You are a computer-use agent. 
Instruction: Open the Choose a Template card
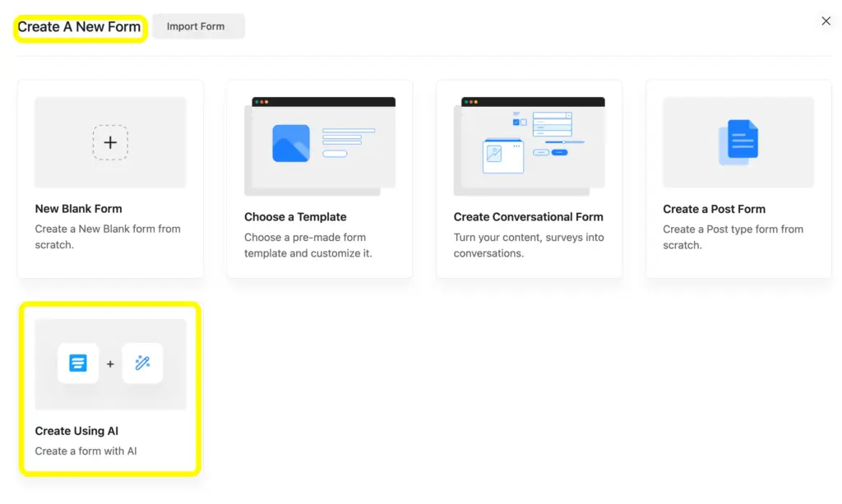click(319, 177)
